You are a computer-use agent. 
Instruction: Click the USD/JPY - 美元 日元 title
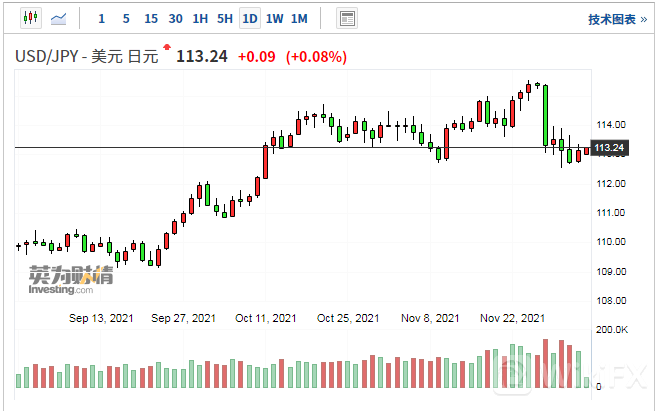point(86,57)
